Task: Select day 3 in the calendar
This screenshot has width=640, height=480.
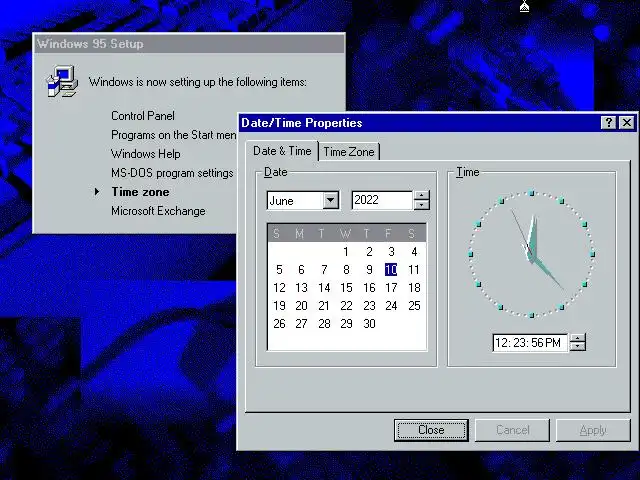Action: click(391, 252)
